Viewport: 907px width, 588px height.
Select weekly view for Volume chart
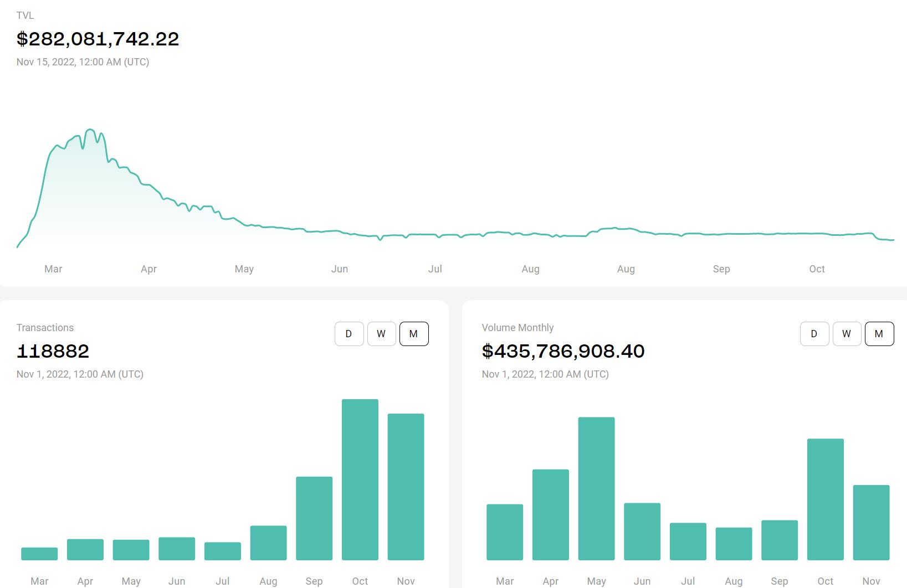pyautogui.click(x=847, y=334)
